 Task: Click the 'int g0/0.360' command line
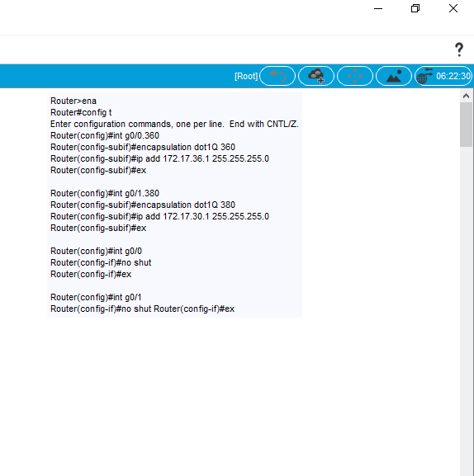point(105,135)
